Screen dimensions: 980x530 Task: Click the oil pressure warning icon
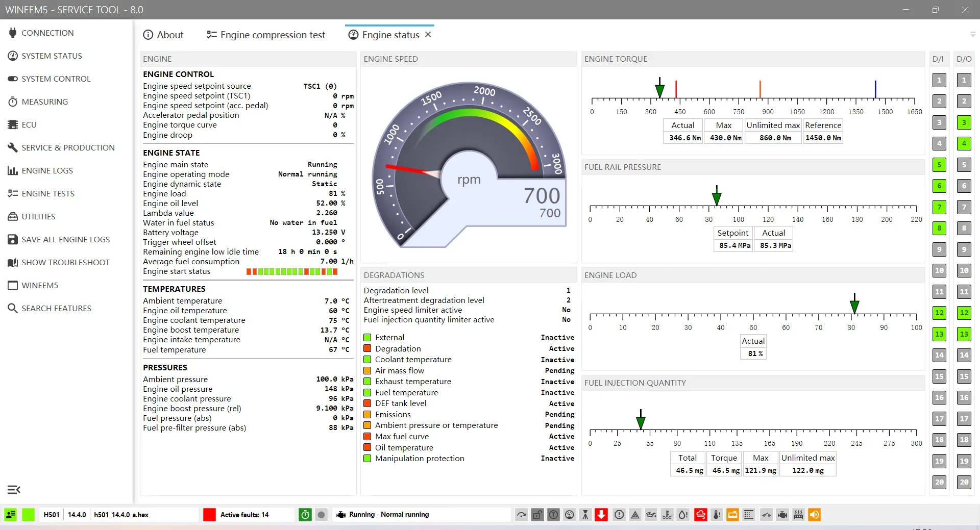click(651, 515)
